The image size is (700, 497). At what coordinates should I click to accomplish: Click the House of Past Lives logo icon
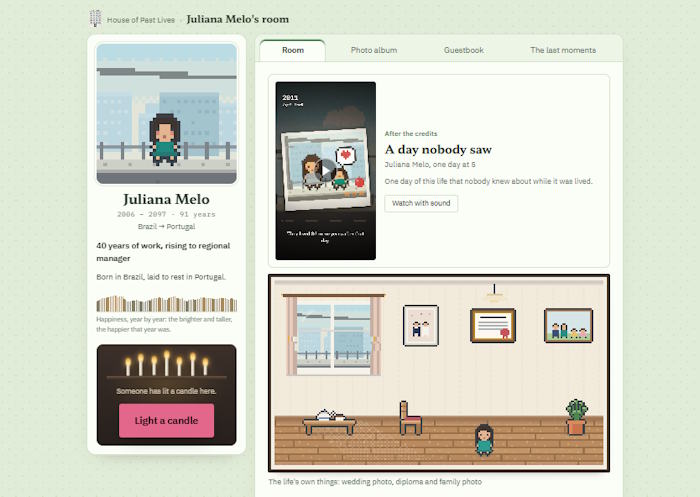95,18
